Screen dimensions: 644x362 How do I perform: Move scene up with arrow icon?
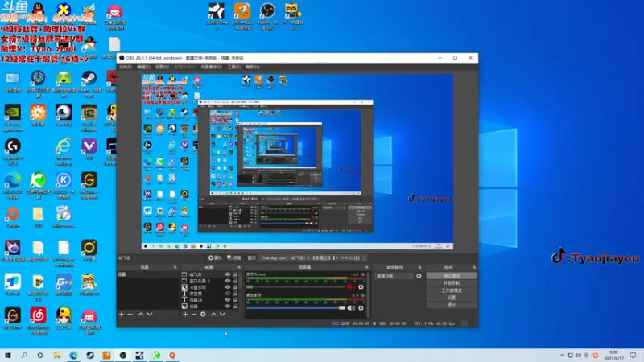pos(141,314)
